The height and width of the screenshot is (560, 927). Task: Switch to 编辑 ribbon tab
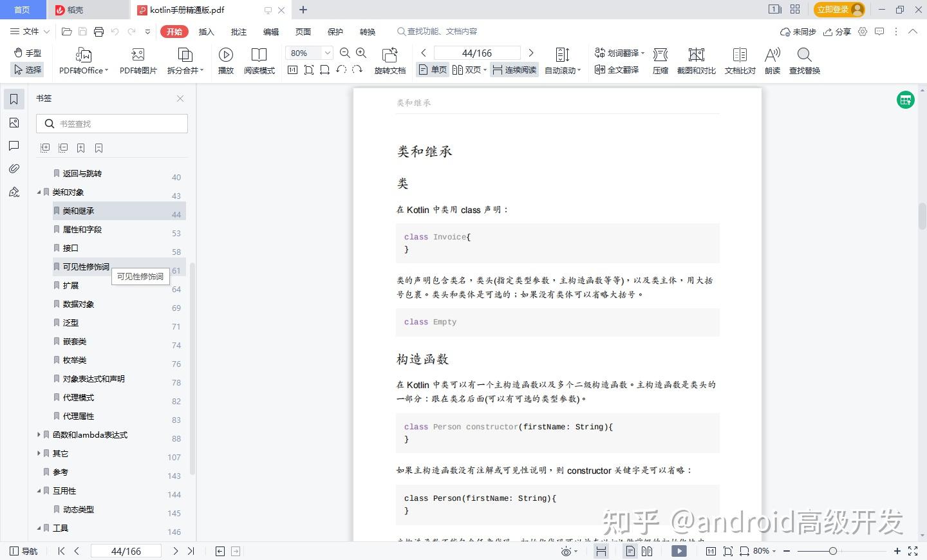pyautogui.click(x=270, y=32)
